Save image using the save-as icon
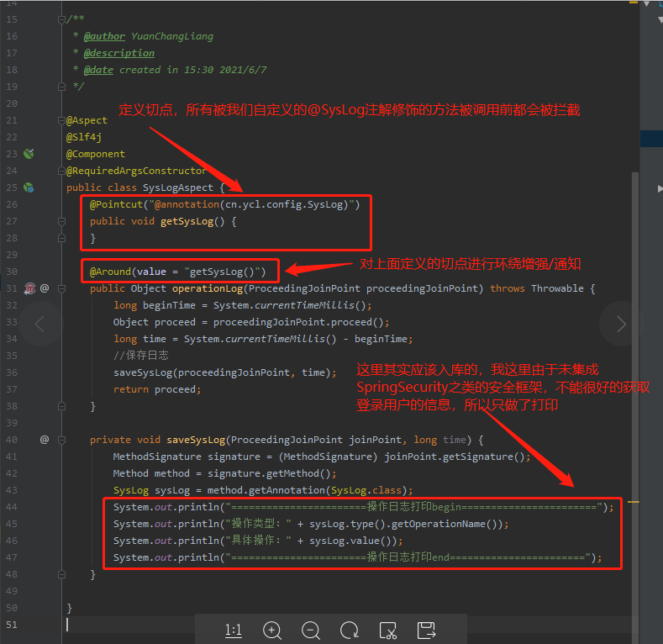The height and width of the screenshot is (644, 663). coord(426,630)
